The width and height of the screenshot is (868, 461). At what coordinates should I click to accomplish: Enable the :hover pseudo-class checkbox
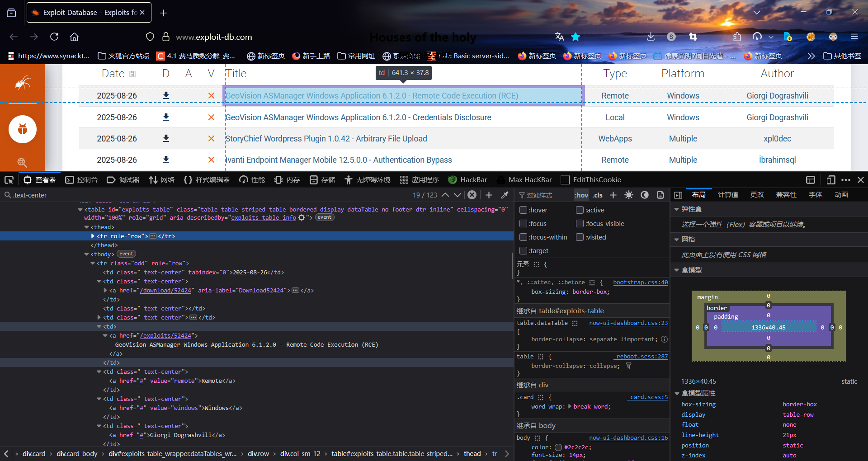[x=523, y=210]
